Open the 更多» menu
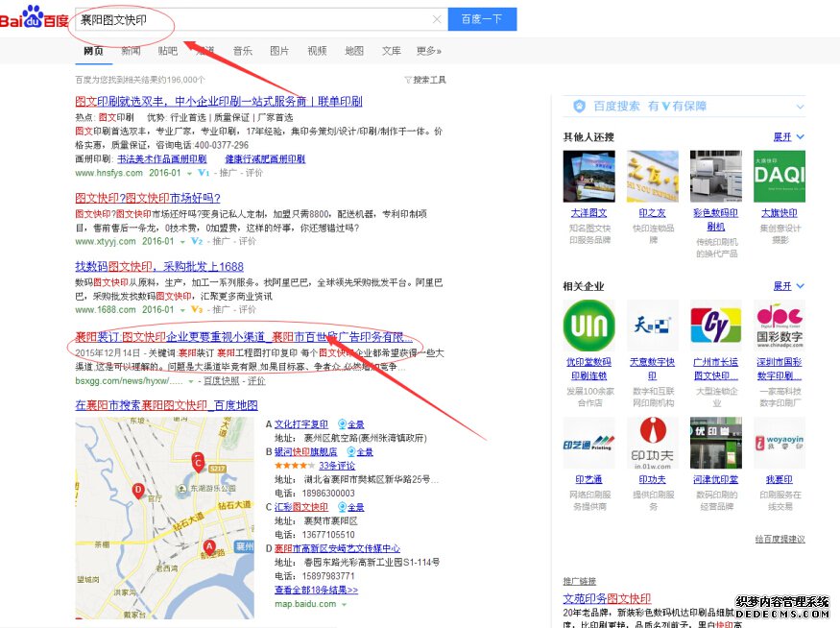 429,51
